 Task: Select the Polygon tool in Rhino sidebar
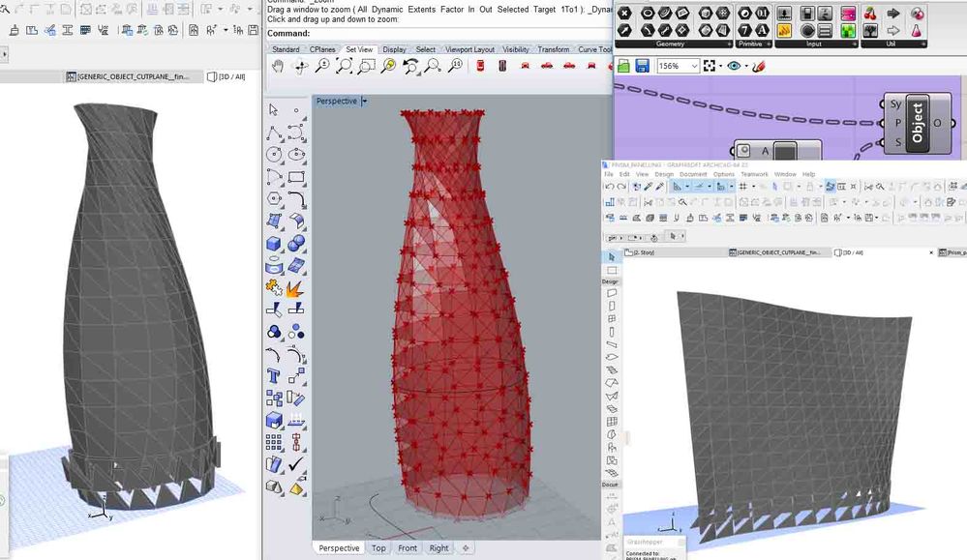275,199
